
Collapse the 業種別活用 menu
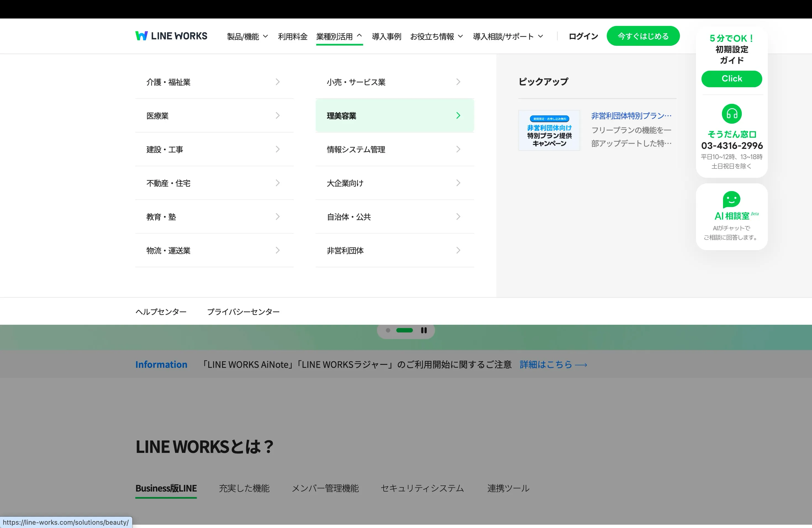(x=339, y=36)
